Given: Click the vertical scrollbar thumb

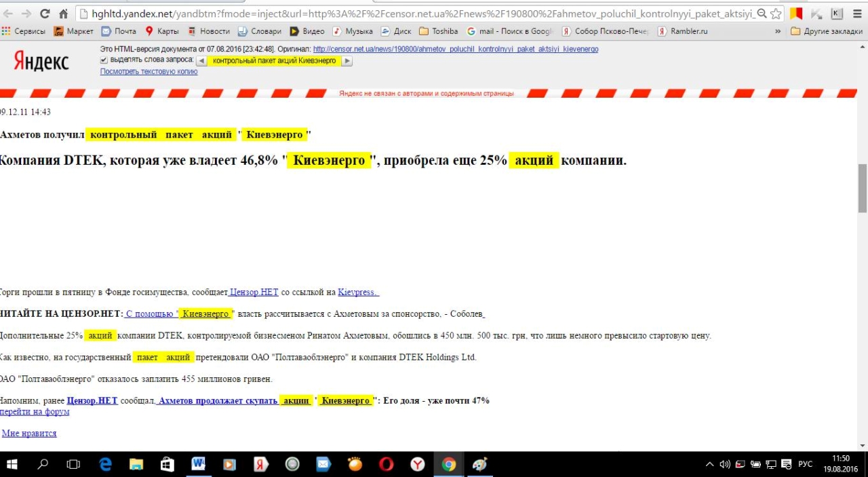Looking at the screenshot, I should tap(863, 188).
